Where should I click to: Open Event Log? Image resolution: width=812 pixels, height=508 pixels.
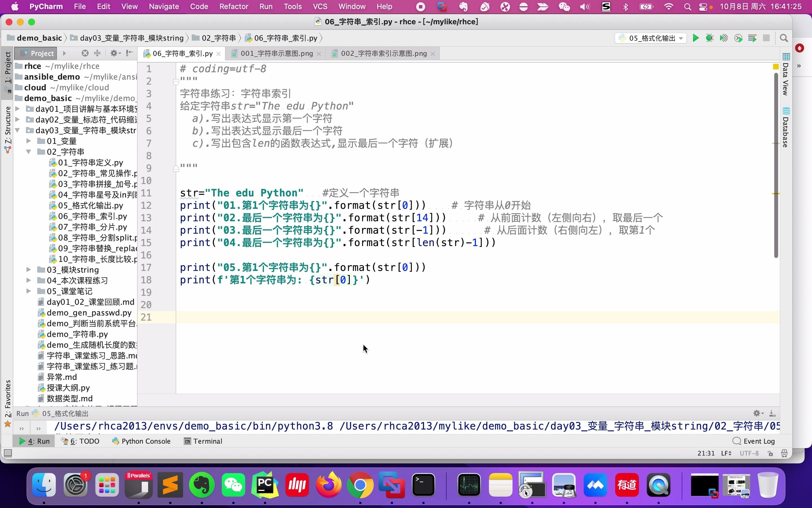tap(754, 441)
